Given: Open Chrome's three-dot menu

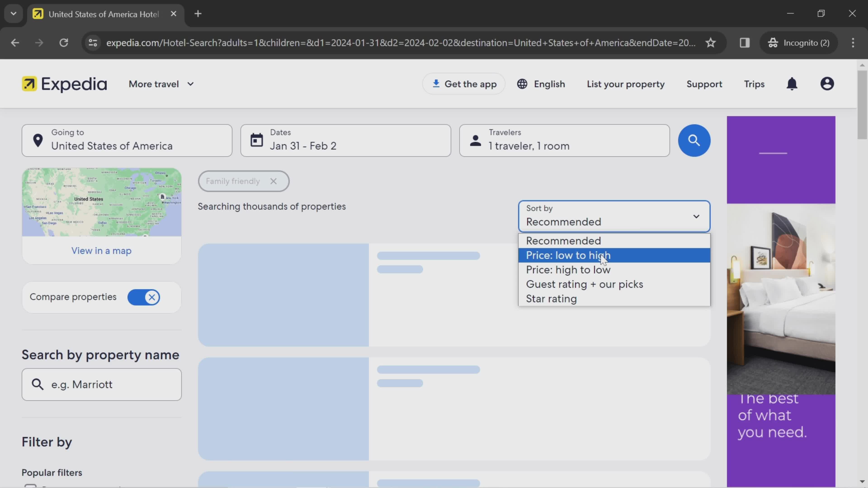Looking at the screenshot, I should point(853,43).
